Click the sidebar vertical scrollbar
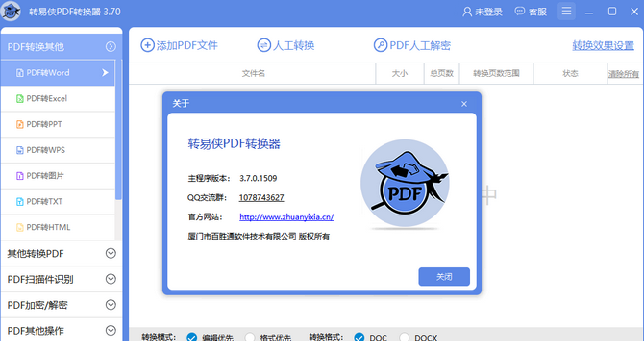The height and width of the screenshot is (354, 644). pos(118,130)
